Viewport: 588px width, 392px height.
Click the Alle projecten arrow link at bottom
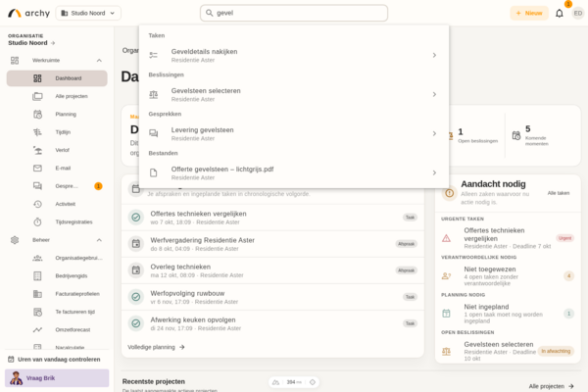click(551, 386)
